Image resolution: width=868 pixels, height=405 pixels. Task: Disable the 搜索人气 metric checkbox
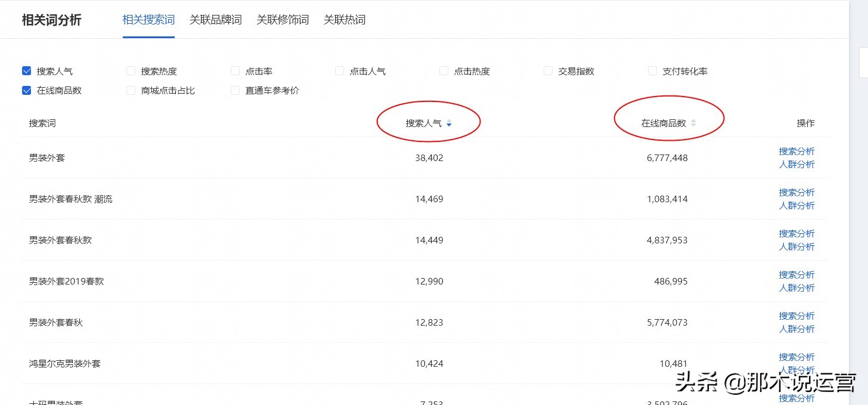[26, 70]
